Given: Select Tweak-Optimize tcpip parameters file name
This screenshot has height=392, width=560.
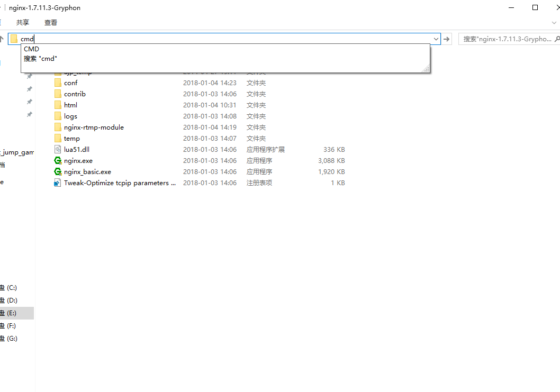Looking at the screenshot, I should point(120,183).
